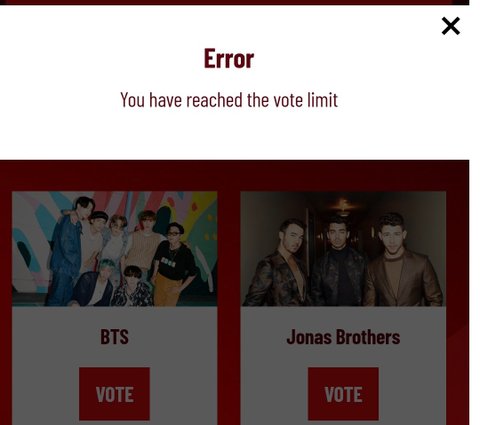
Task: Click the Error heading text
Action: (x=229, y=59)
